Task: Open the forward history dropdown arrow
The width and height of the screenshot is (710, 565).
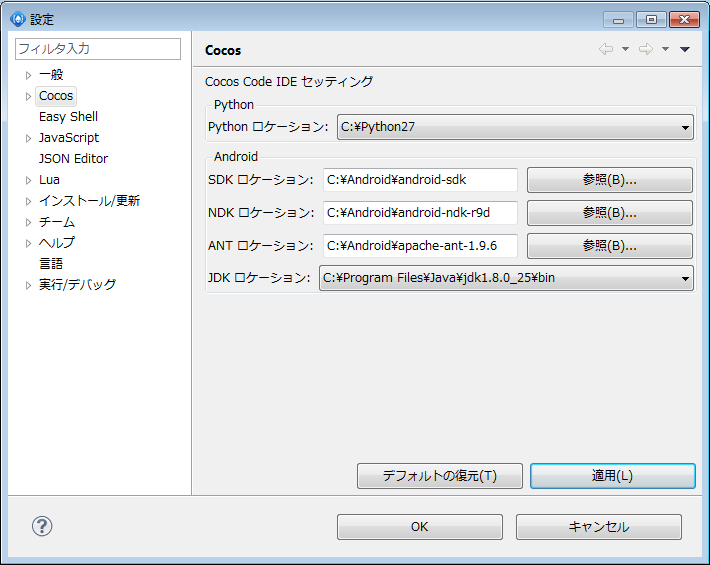Action: pyautogui.click(x=665, y=49)
